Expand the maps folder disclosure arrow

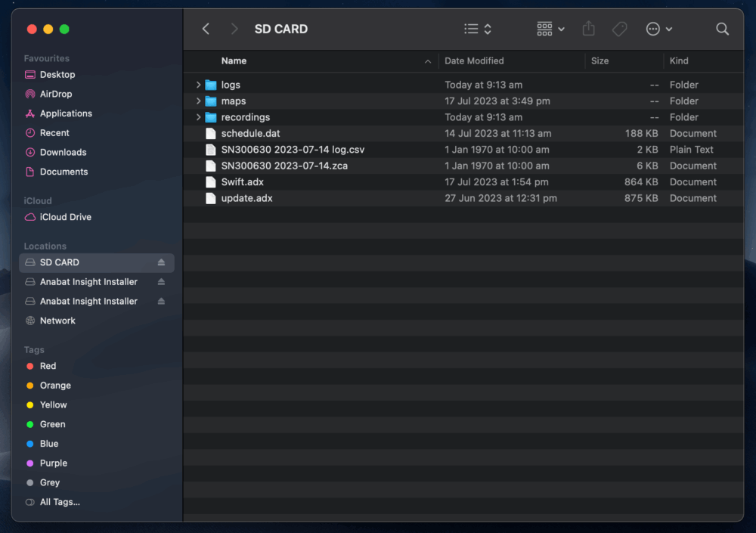pyautogui.click(x=198, y=101)
